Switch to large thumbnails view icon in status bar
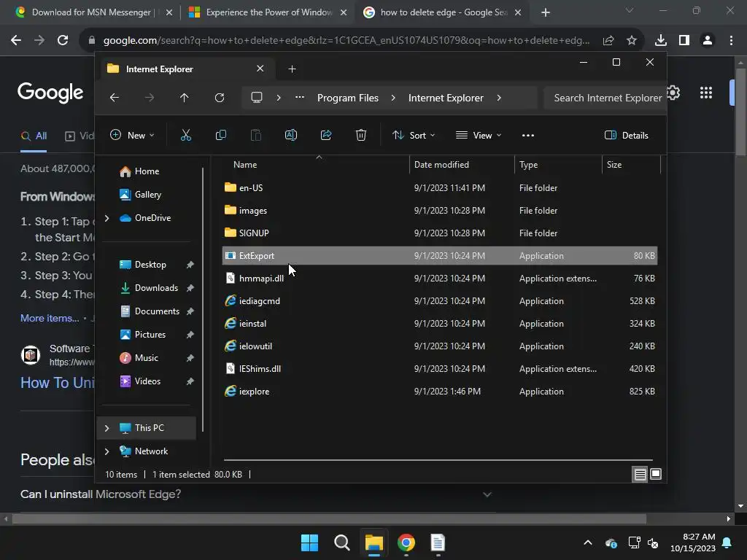Image resolution: width=747 pixels, height=560 pixels. click(656, 474)
